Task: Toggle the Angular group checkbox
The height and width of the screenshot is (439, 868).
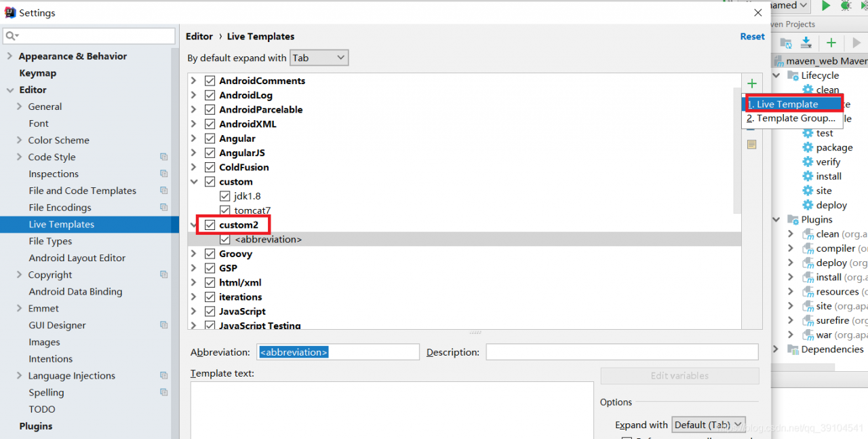Action: point(210,138)
